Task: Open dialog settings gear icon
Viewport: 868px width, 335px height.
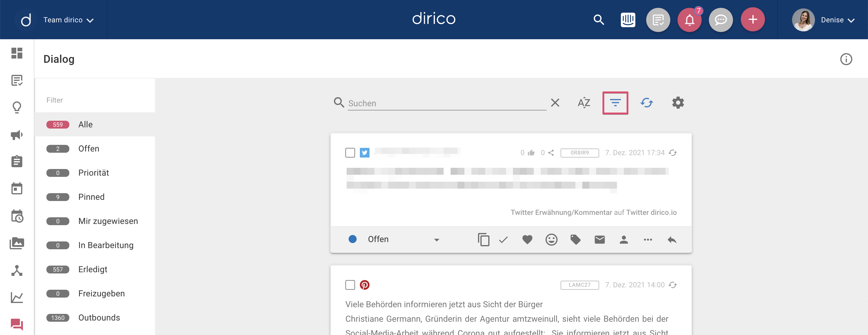Action: [x=678, y=103]
